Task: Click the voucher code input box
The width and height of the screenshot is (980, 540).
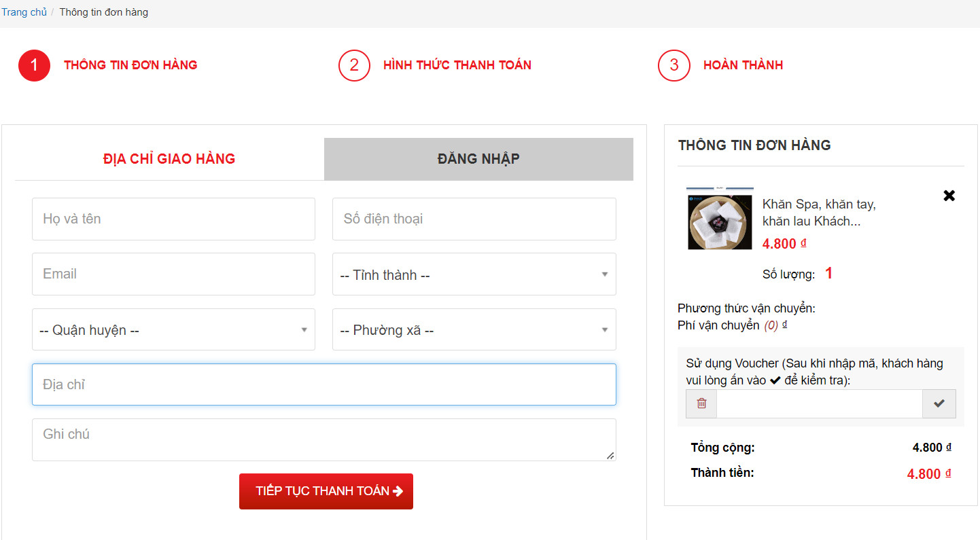Action: [x=819, y=403]
